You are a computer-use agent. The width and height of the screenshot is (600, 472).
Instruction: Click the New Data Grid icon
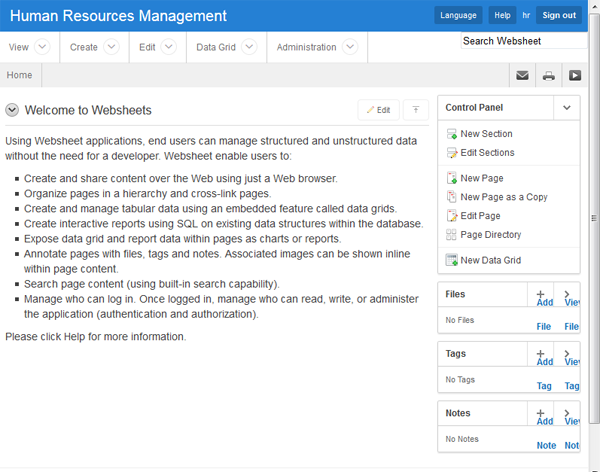(453, 261)
